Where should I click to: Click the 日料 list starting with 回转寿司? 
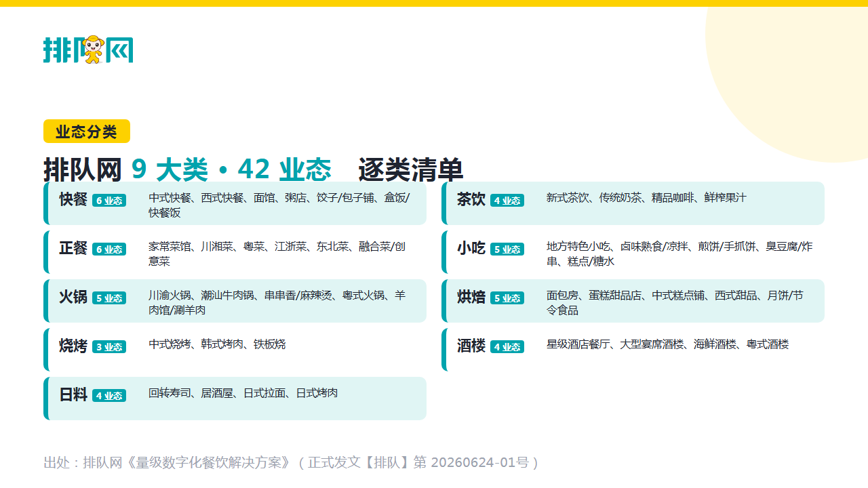[243, 393]
